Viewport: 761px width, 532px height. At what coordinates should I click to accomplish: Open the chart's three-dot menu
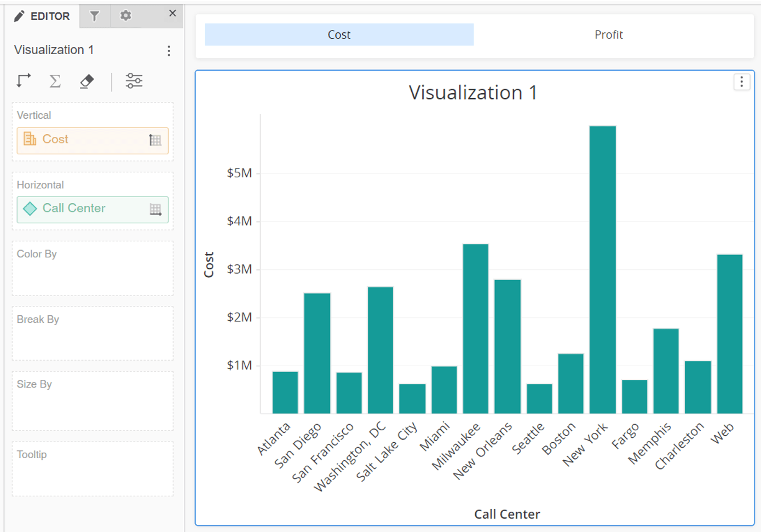click(742, 82)
